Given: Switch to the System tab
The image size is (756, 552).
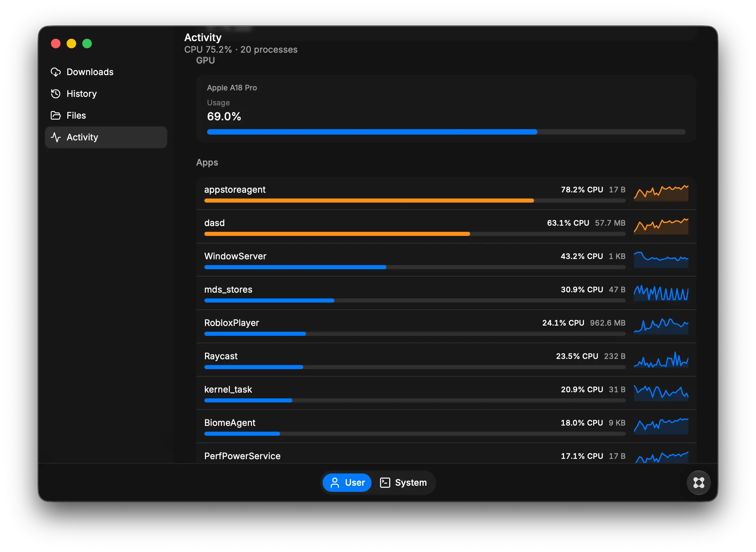Looking at the screenshot, I should coord(403,483).
